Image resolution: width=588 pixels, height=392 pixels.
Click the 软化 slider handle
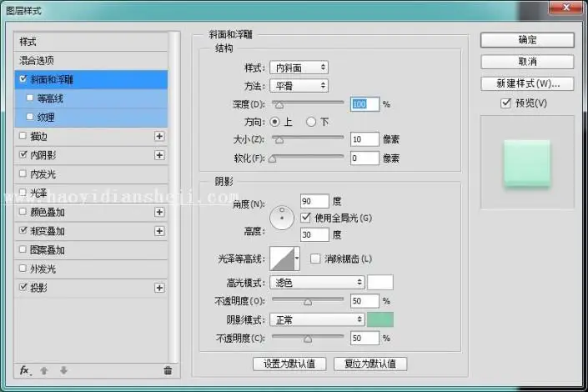coord(273,159)
